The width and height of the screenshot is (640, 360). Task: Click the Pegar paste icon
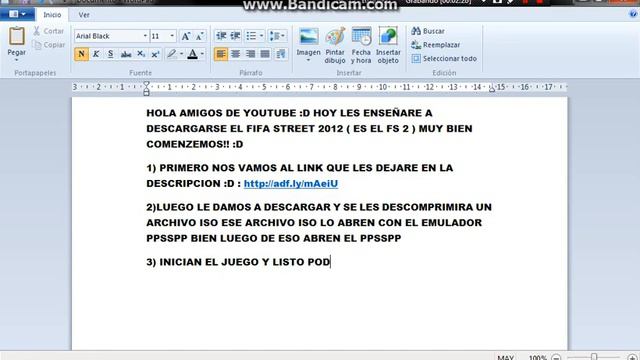(x=17, y=36)
